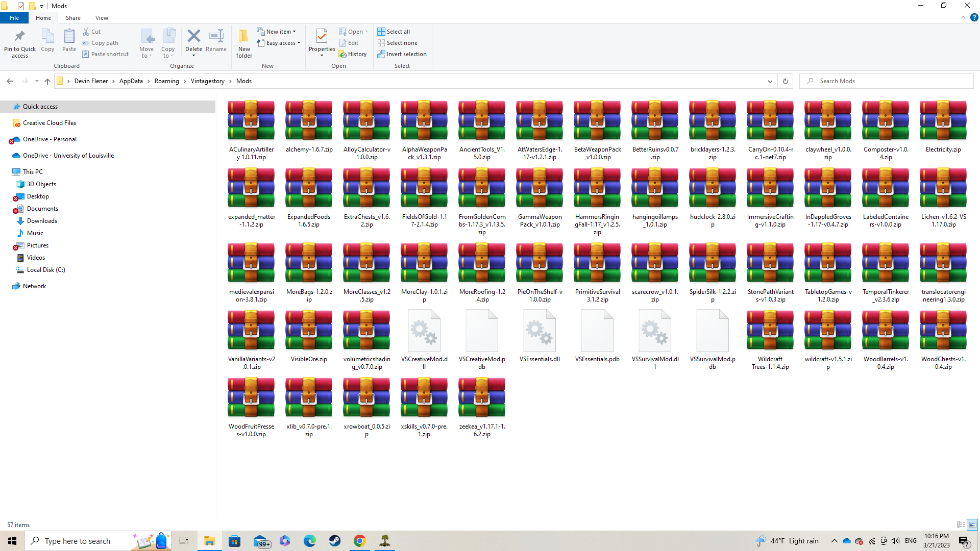
Task: Open Properties from the ribbon
Action: click(x=322, y=37)
